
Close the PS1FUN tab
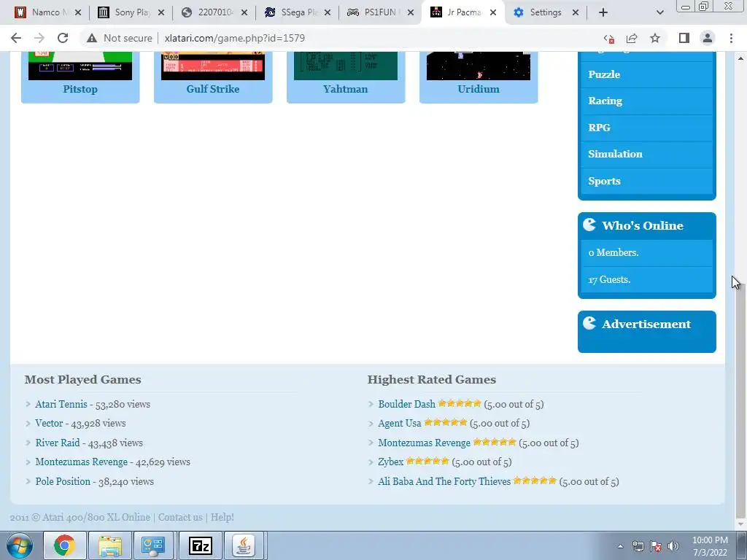pos(410,13)
